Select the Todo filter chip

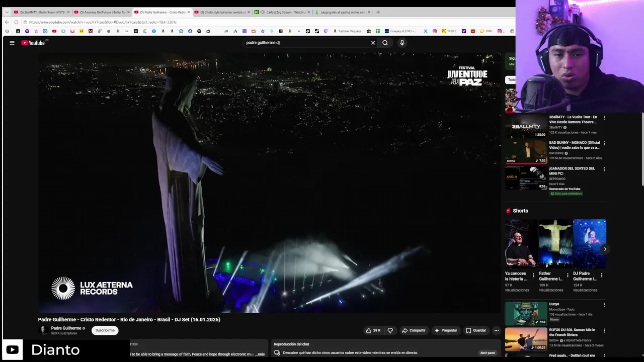tap(511, 79)
